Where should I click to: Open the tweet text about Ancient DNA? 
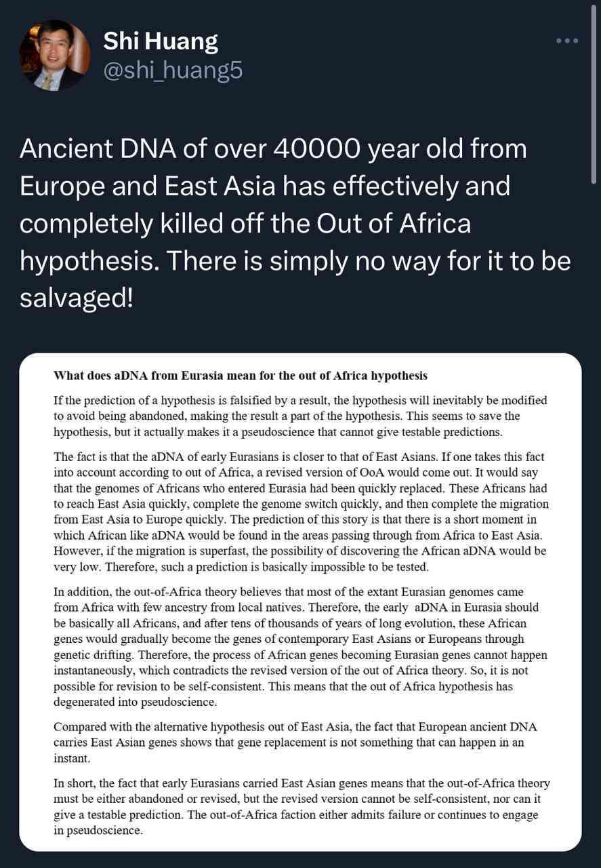(295, 224)
